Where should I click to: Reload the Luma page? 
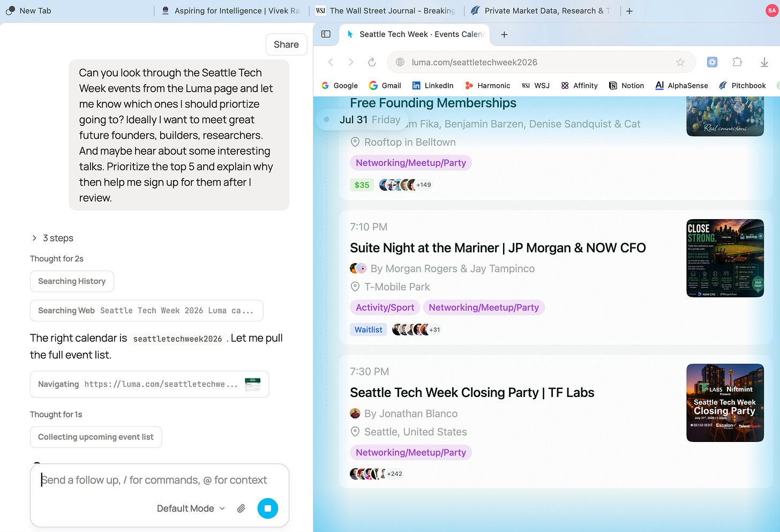click(x=372, y=62)
